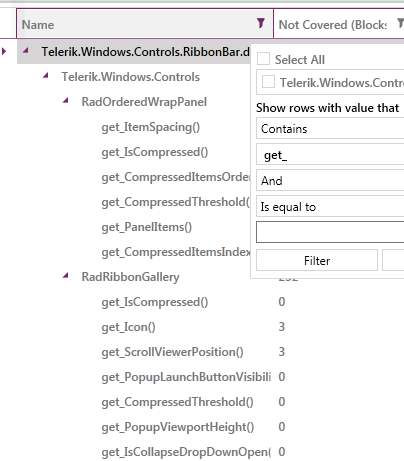Click the 3 value in get_Icon() row
The width and height of the screenshot is (404, 461).
pos(282,327)
